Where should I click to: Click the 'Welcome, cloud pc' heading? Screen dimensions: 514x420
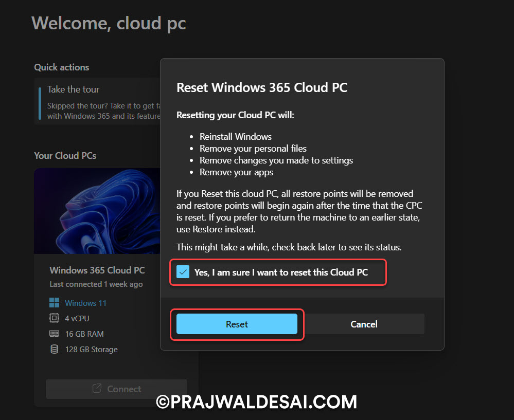109,24
